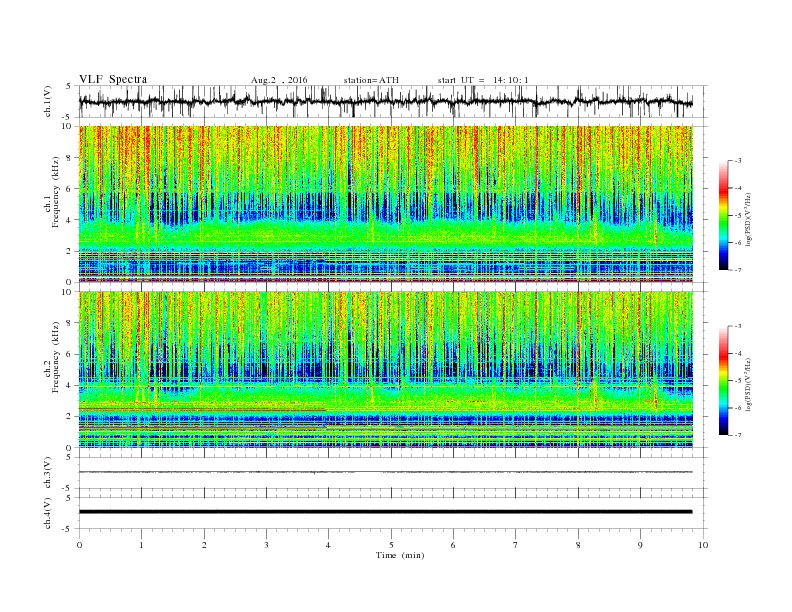The image size is (792, 612).
Task: Click the "6" tick on the time axis
Action: [453, 545]
